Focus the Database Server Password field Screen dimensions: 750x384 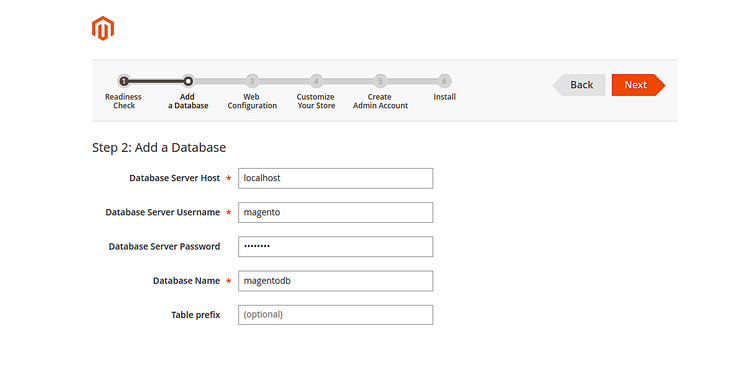[x=336, y=247]
